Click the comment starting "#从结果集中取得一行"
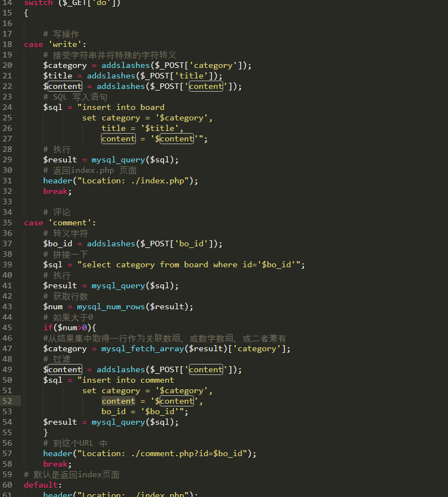The height and width of the screenshot is (497, 448). pyautogui.click(x=165, y=338)
